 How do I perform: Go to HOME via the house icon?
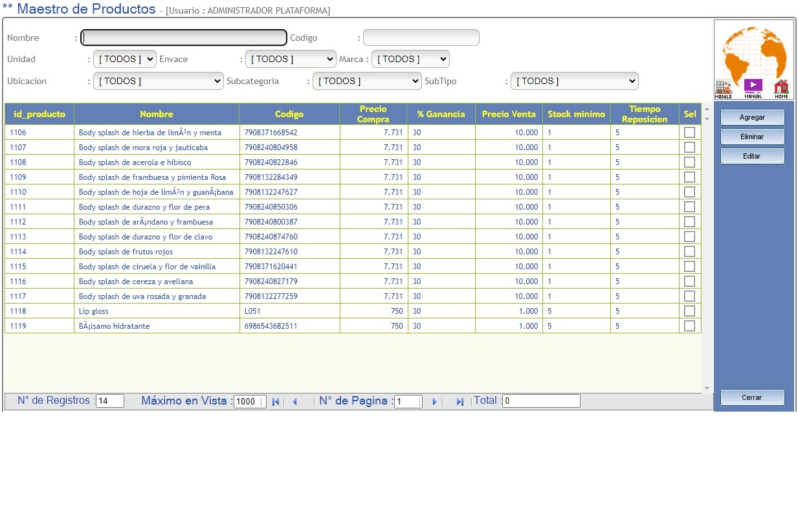781,89
